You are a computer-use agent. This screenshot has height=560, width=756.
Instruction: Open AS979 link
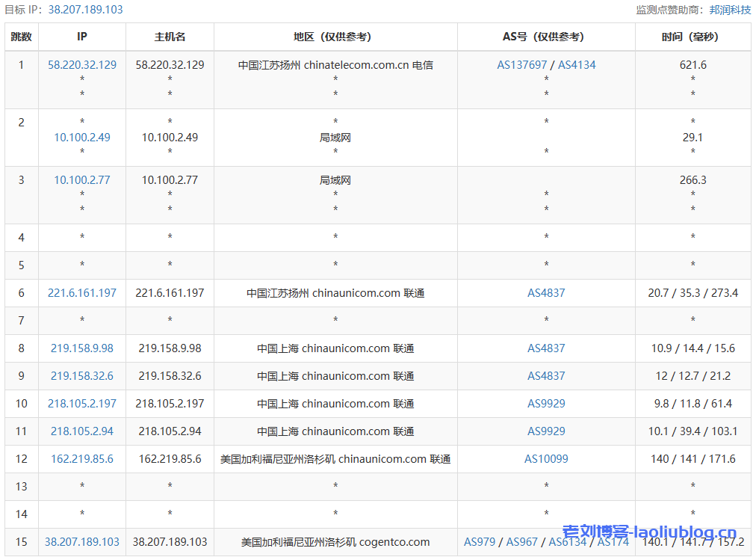coord(480,541)
